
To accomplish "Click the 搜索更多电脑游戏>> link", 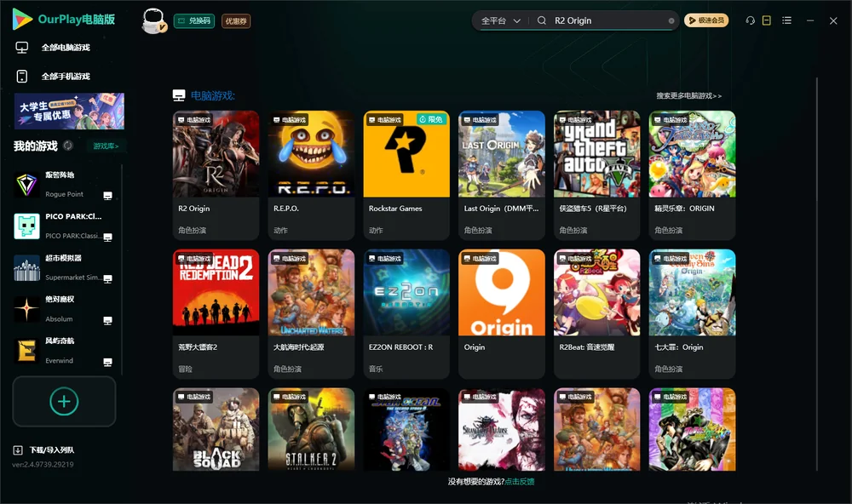I will [688, 95].
